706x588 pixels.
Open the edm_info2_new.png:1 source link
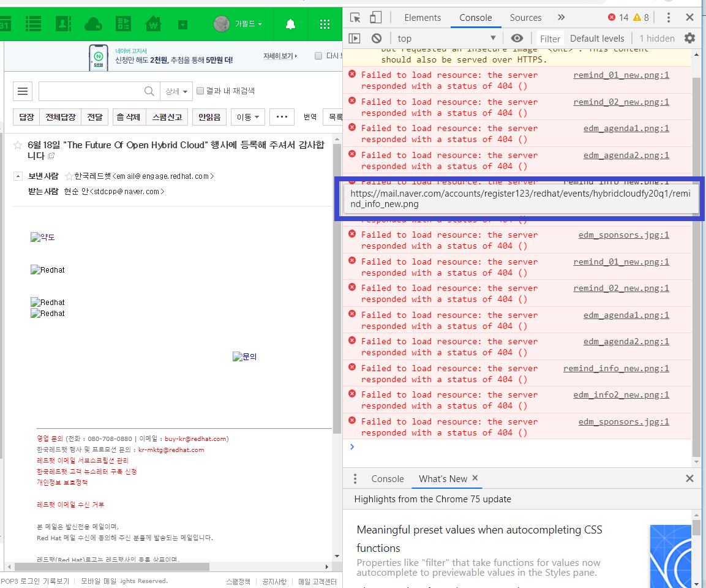(621, 395)
